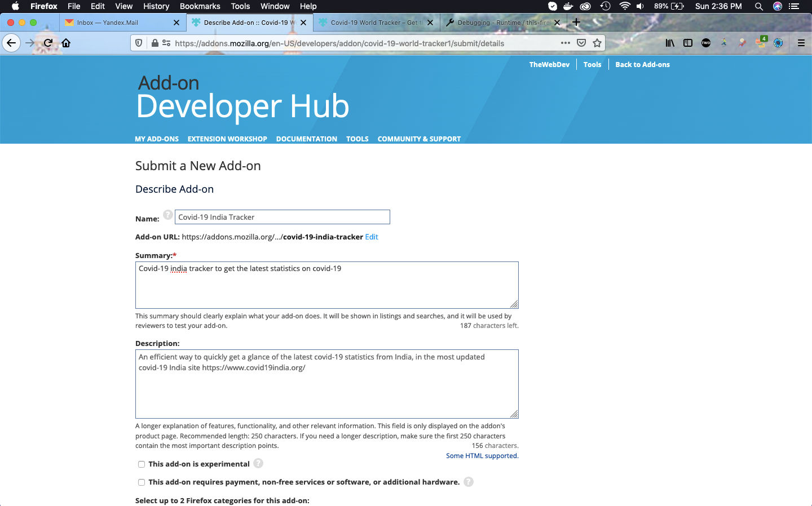
Task: Open the File menu
Action: (x=74, y=6)
